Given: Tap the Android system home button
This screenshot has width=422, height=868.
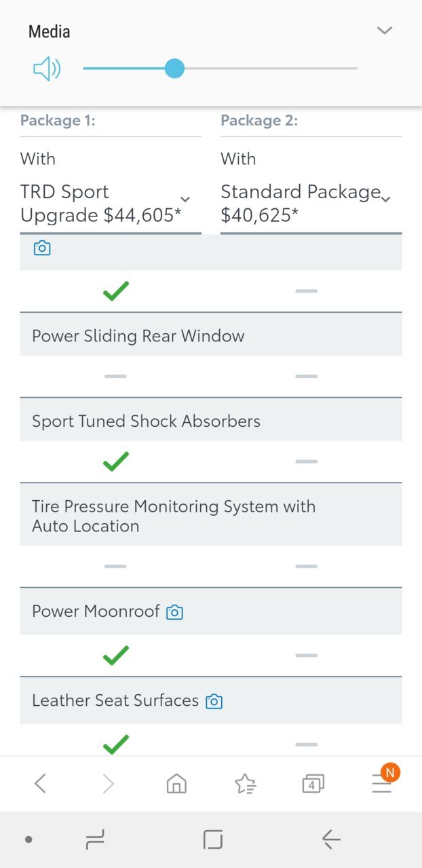Looking at the screenshot, I should pyautogui.click(x=213, y=840).
